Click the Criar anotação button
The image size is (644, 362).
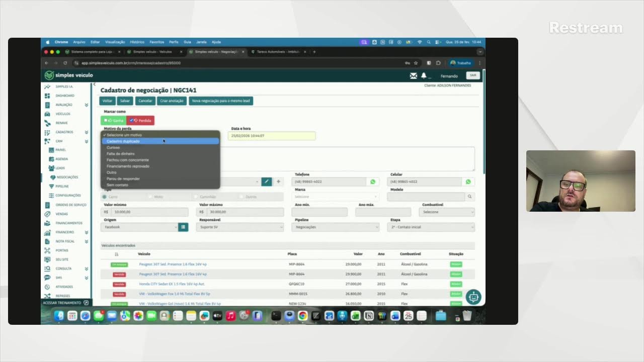[172, 101]
